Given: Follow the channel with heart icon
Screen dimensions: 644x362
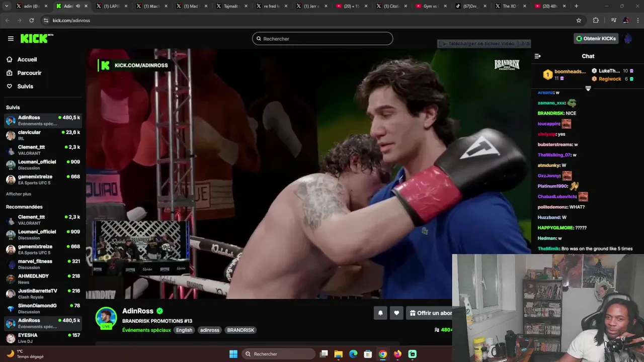Looking at the screenshot, I should tap(396, 313).
